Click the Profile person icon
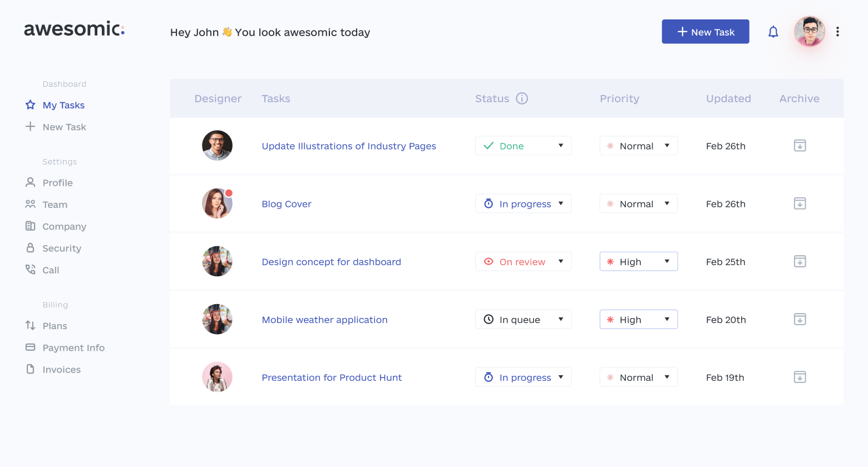Screen dimensions: 868x467 pyautogui.click(x=31, y=182)
